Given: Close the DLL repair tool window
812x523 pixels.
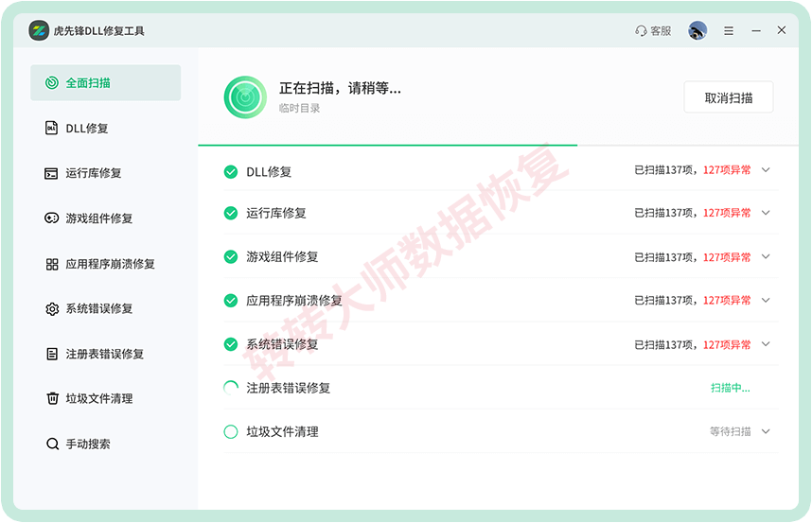Looking at the screenshot, I should click(782, 30).
